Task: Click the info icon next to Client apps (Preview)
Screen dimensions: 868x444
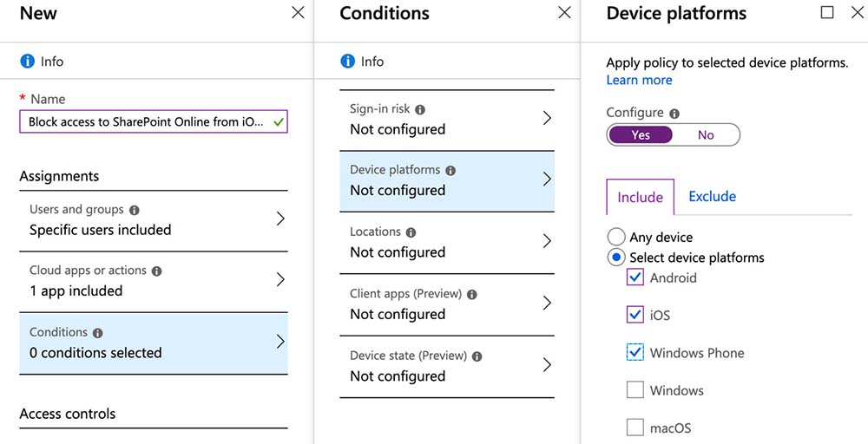Action: coord(471,294)
